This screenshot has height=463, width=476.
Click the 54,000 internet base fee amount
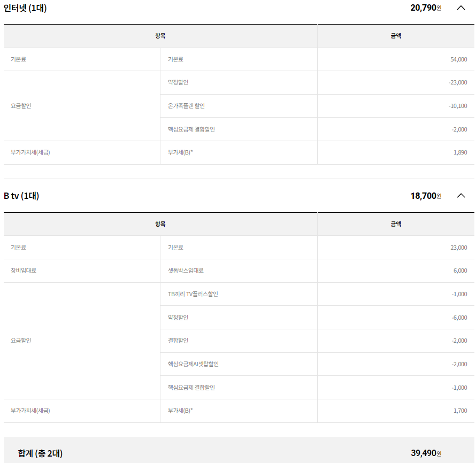pos(458,59)
